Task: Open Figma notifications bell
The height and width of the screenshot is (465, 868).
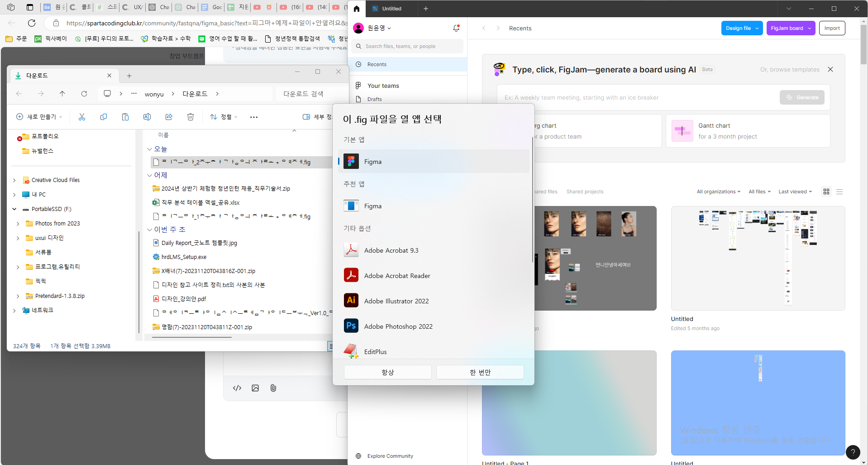Action: point(456,28)
